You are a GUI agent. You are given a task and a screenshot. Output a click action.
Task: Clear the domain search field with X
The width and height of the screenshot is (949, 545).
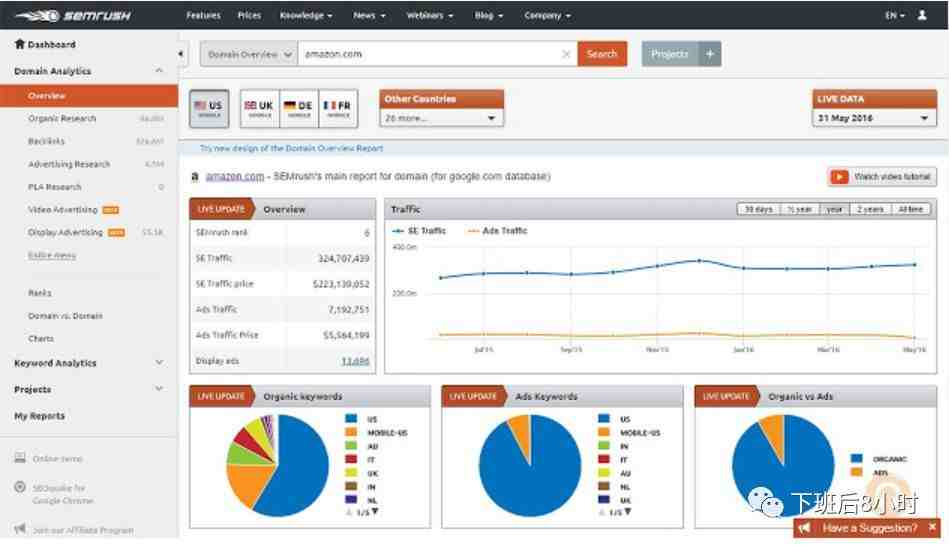click(566, 54)
